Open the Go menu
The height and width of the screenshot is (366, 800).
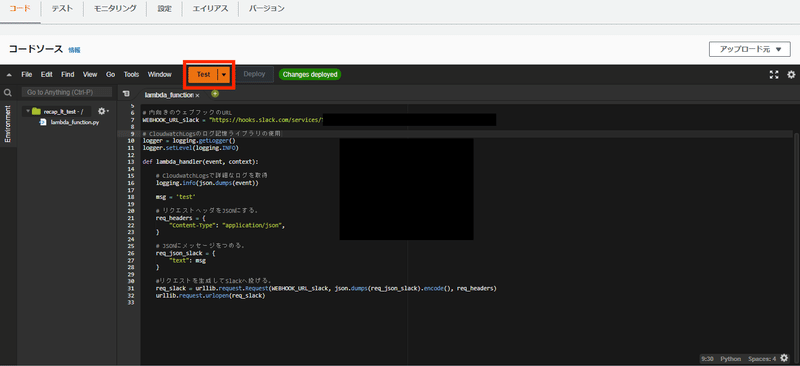pos(110,75)
